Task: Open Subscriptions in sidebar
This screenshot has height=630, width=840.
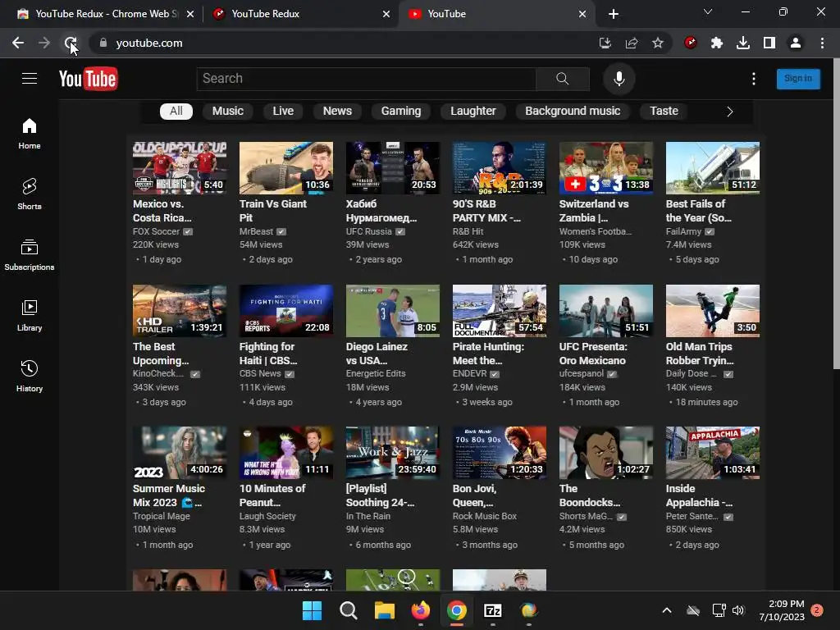Action: (x=30, y=255)
